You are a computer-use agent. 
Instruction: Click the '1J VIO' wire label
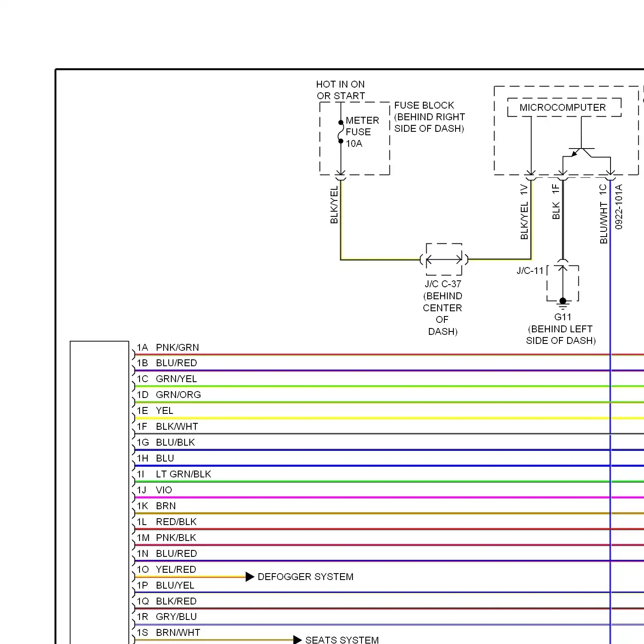pos(154,490)
